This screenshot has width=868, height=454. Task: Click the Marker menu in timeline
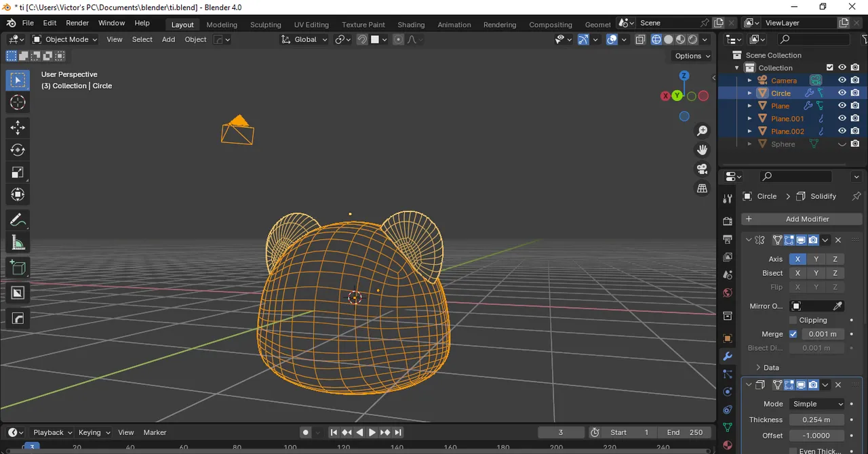point(155,432)
